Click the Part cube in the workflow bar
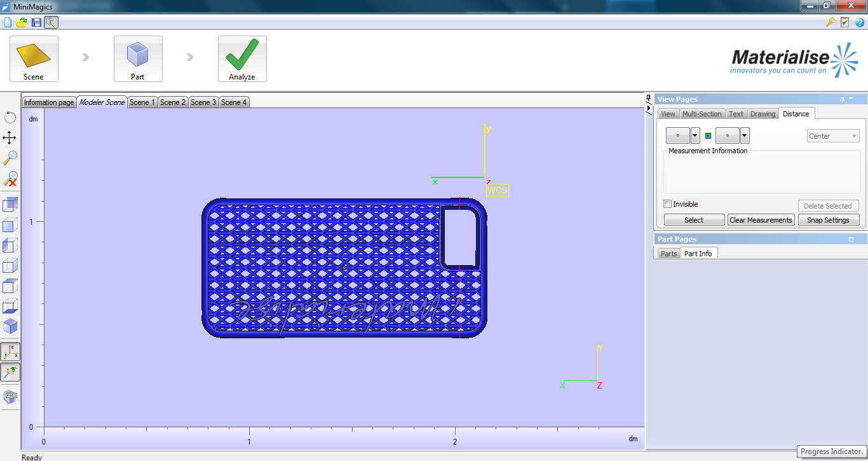This screenshot has width=868, height=461. click(x=138, y=58)
